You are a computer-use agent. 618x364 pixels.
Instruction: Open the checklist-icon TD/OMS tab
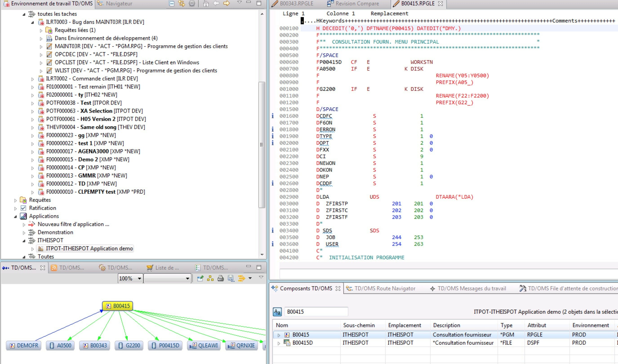[212, 268]
